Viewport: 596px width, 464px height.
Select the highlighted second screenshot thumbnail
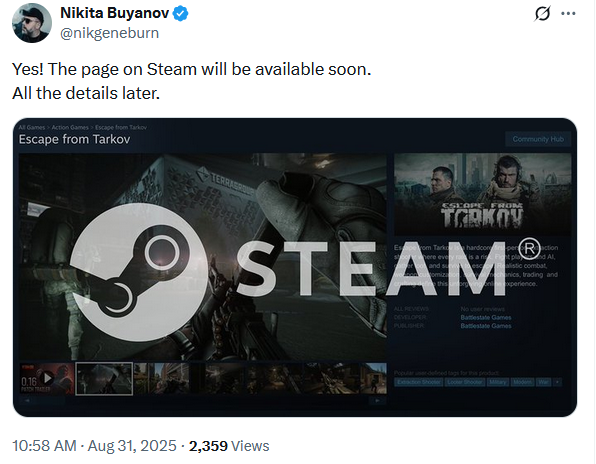(104, 378)
